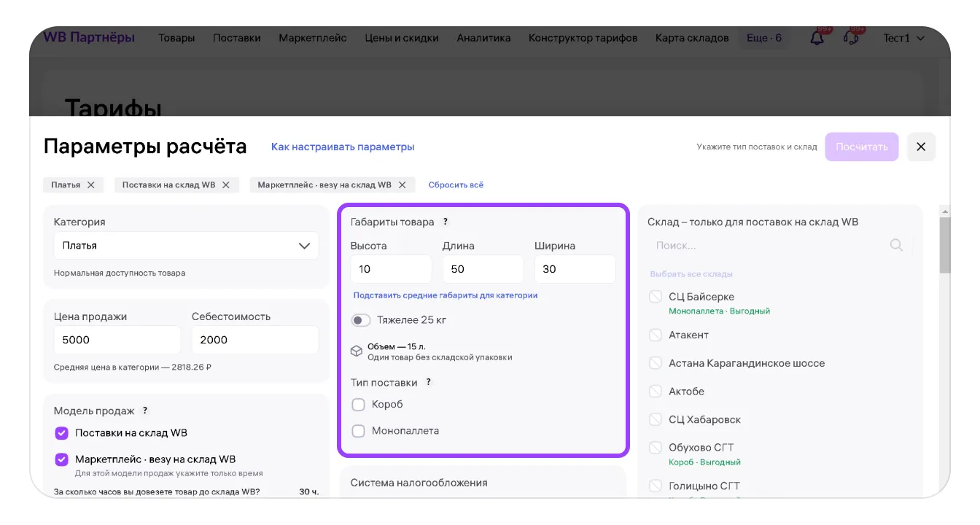
Task: Select the Актобе warehouse
Action: tap(656, 392)
